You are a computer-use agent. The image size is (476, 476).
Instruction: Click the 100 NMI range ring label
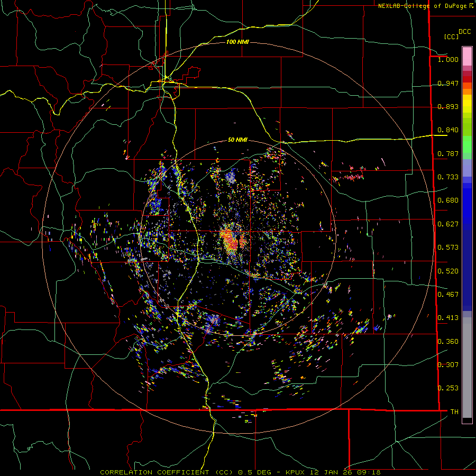click(237, 42)
